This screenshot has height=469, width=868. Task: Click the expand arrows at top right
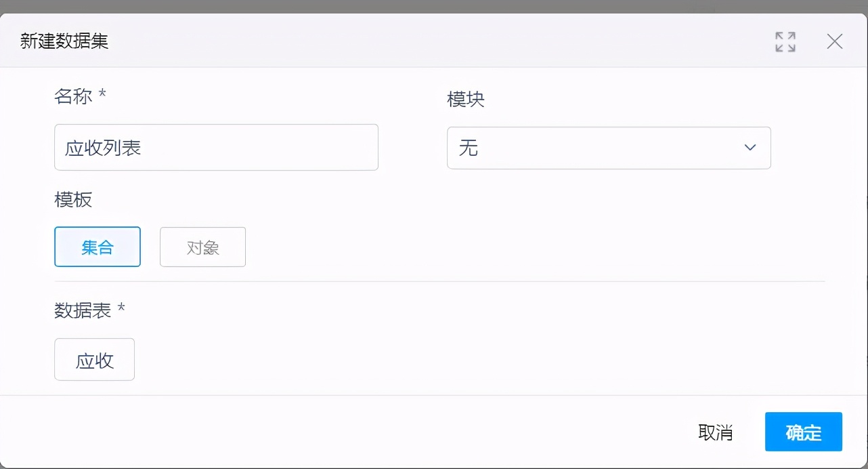coord(785,41)
